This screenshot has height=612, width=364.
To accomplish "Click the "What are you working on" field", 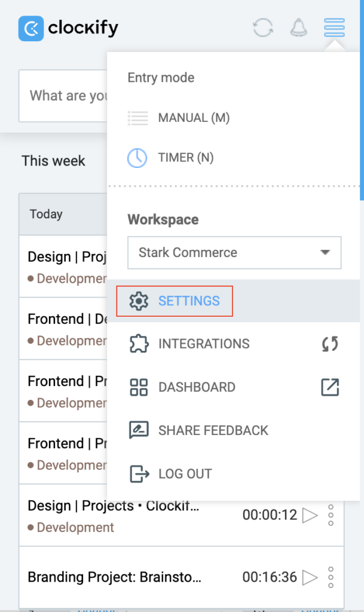I will [x=66, y=96].
